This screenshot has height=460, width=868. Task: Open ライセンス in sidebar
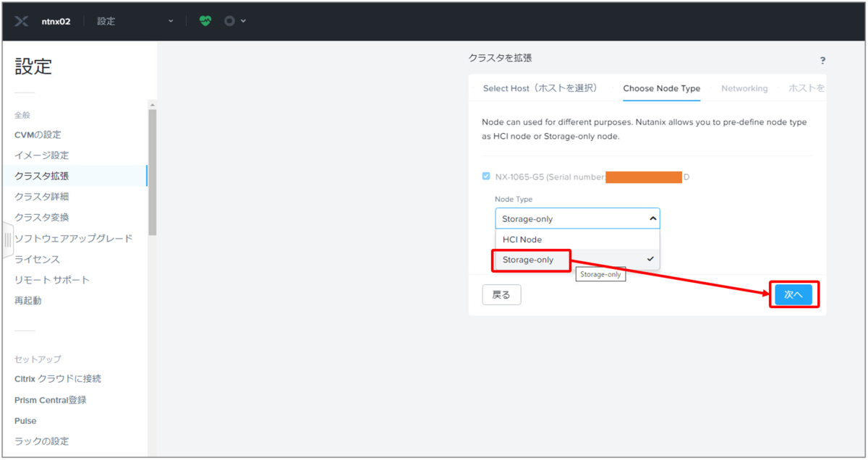point(37,259)
